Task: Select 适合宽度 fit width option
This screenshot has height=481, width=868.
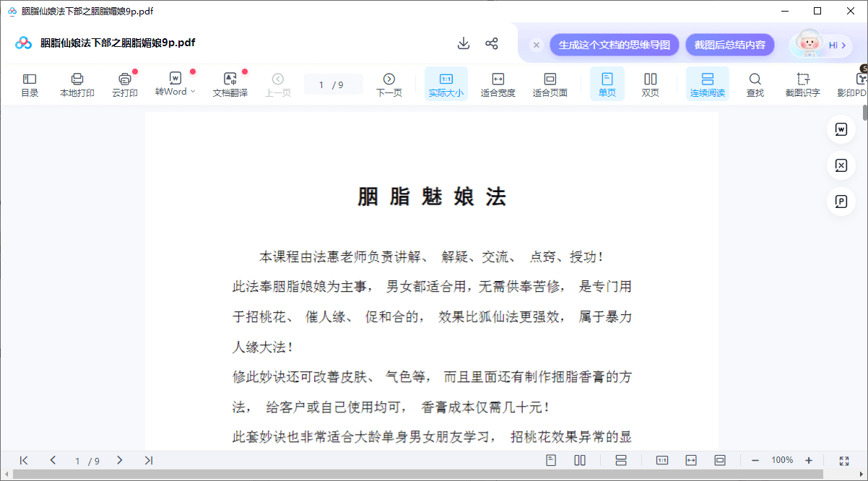Action: pyautogui.click(x=498, y=84)
